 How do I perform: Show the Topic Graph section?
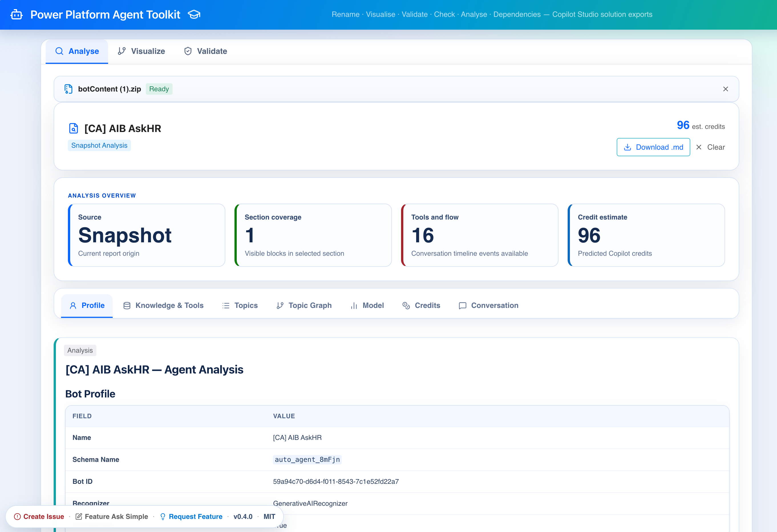pyautogui.click(x=304, y=305)
